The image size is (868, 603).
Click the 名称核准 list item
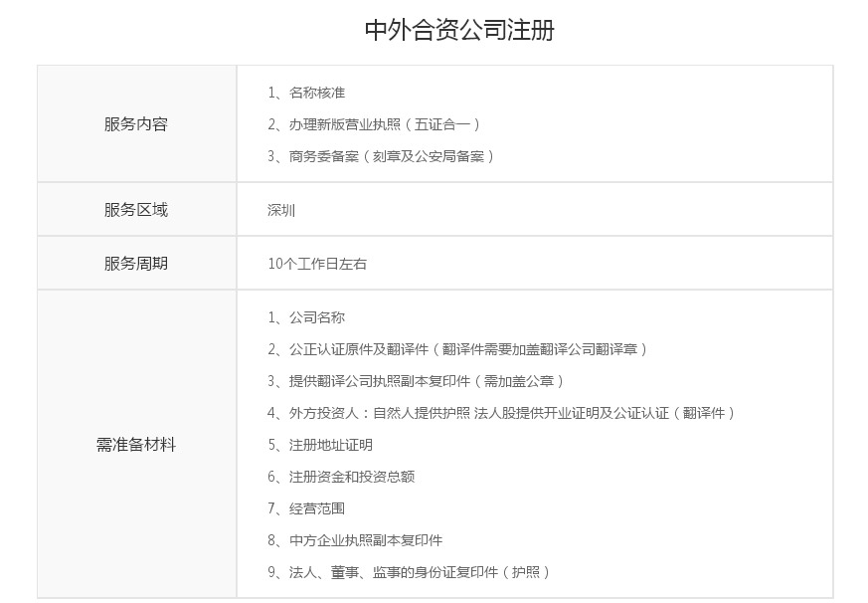[316, 93]
